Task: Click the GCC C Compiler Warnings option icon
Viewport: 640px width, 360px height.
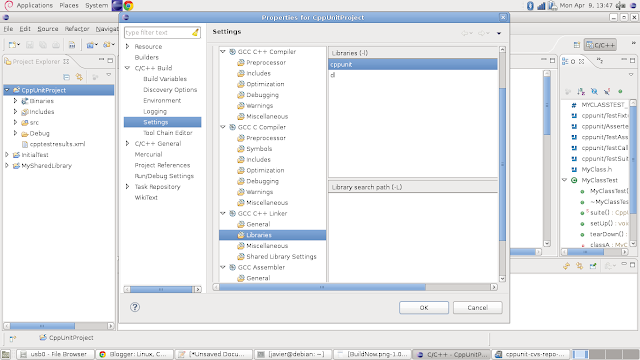Action: (241, 192)
